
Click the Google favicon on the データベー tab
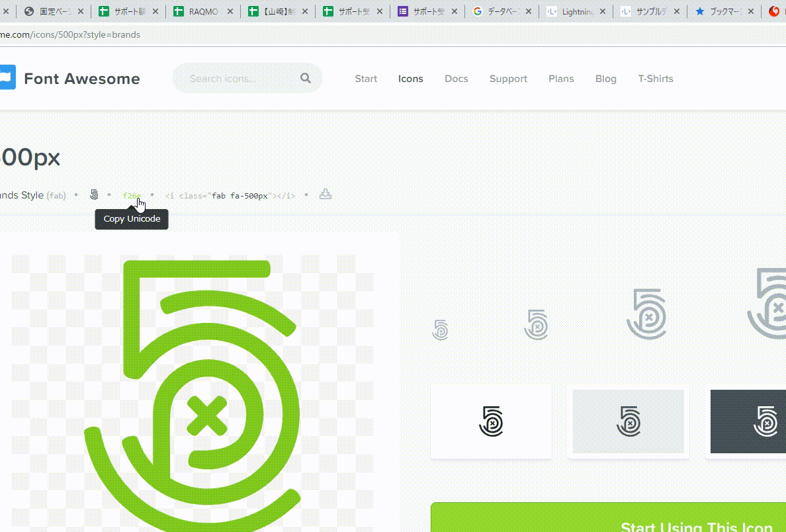point(478,11)
